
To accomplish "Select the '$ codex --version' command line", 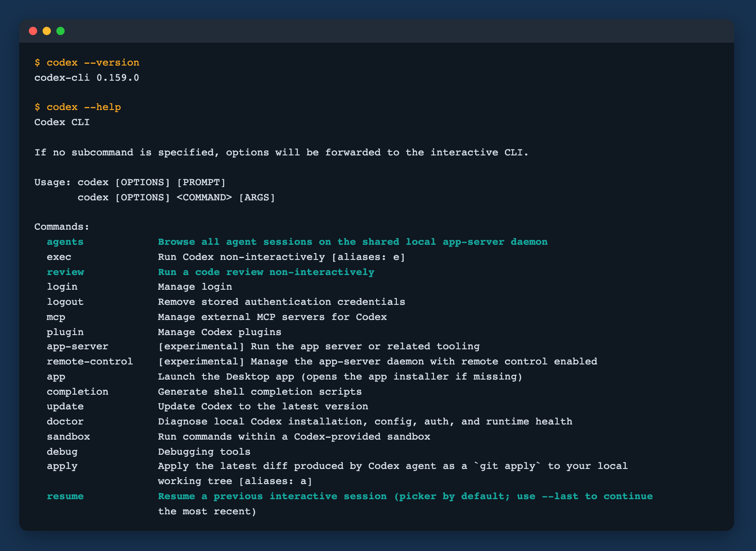I will [87, 62].
